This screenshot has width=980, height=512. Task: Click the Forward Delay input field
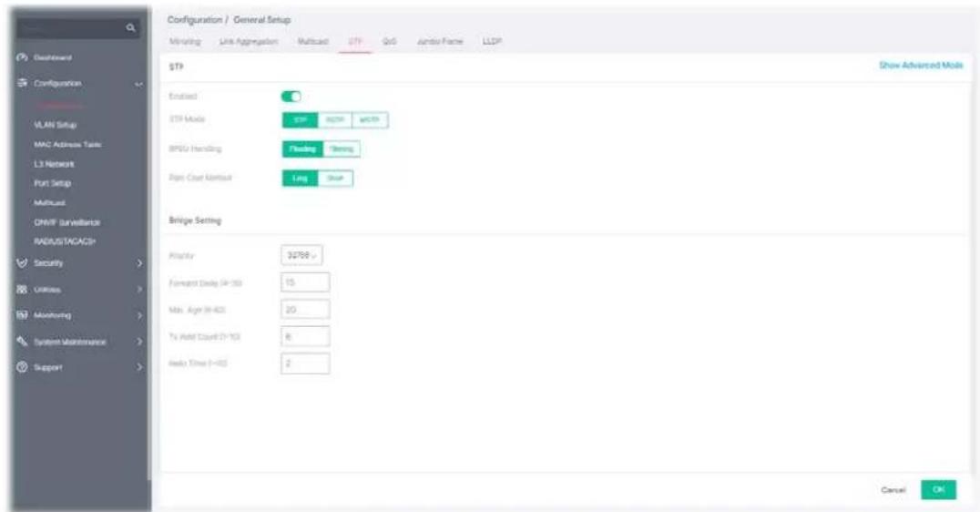(305, 282)
